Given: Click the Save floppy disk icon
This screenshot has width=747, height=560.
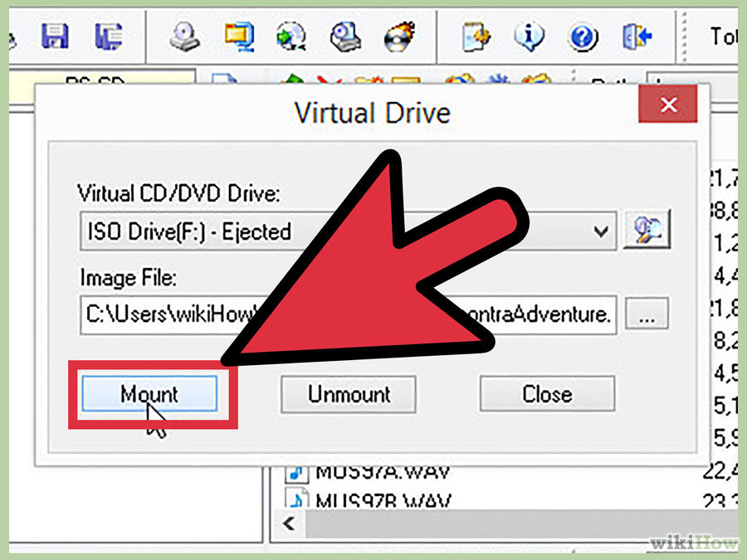Looking at the screenshot, I should pyautogui.click(x=55, y=37).
